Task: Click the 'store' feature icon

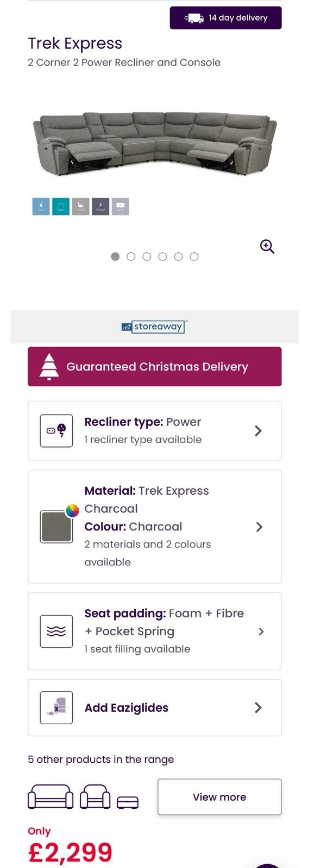Action: (121, 207)
